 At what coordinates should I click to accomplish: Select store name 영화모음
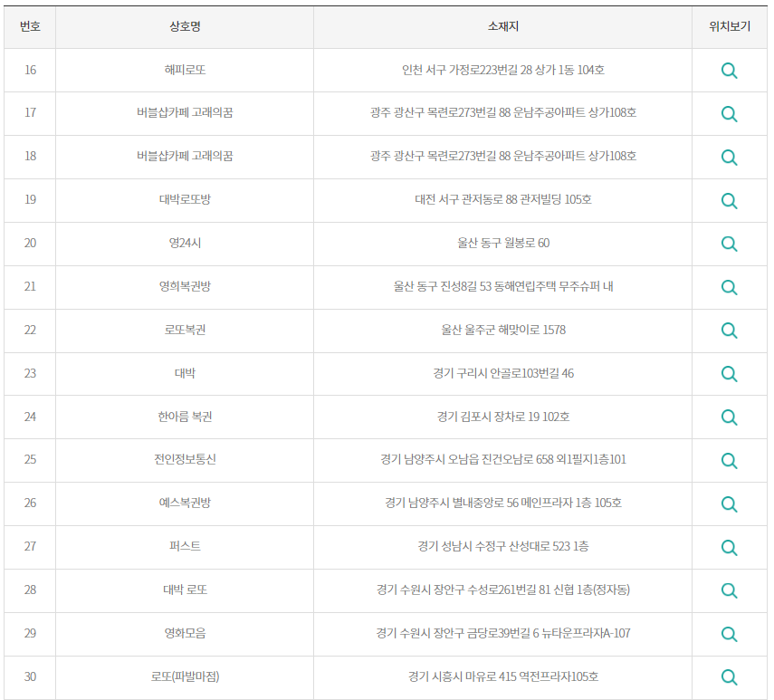185,633
